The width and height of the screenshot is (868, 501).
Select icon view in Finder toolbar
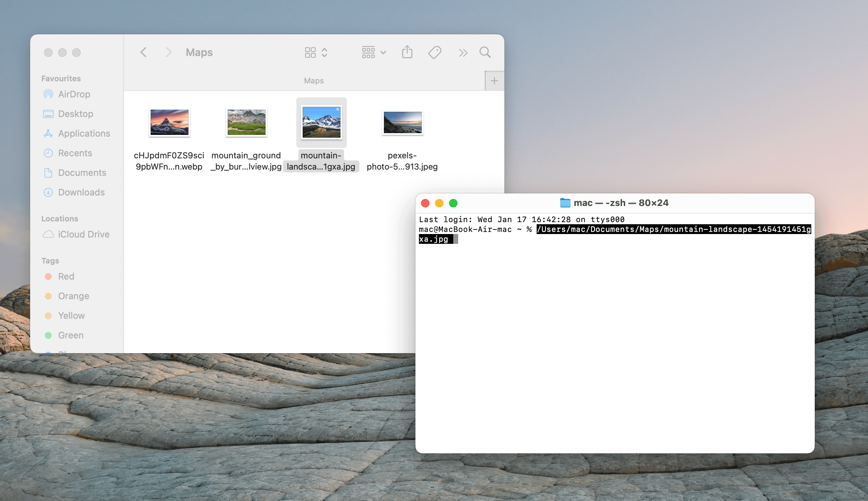(x=310, y=52)
